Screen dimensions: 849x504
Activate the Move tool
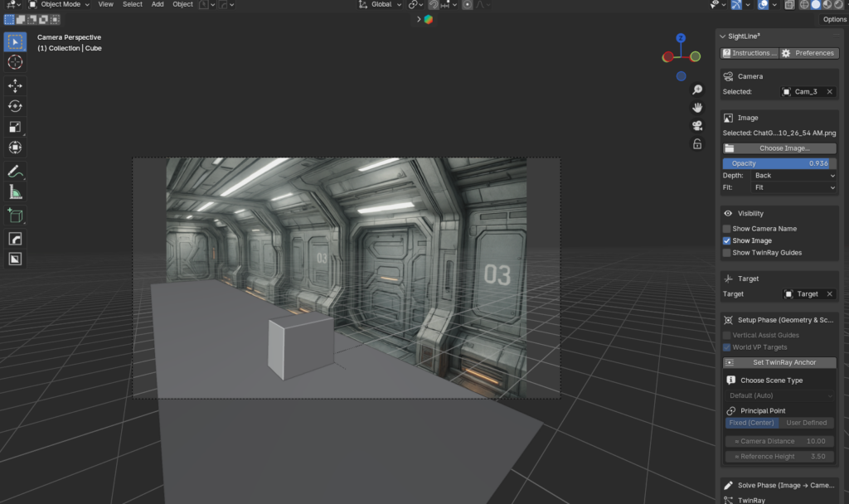tap(15, 85)
